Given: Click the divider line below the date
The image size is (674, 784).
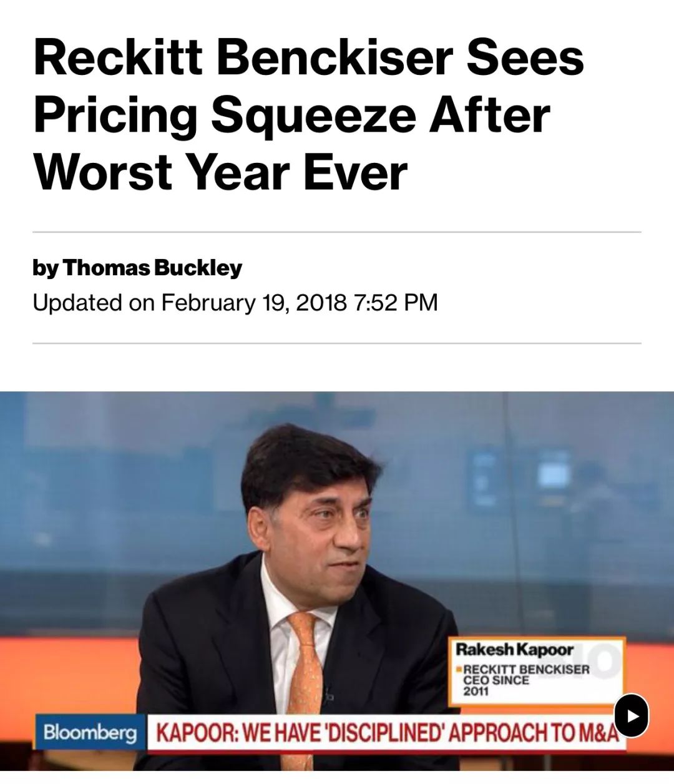Looking at the screenshot, I should [337, 343].
